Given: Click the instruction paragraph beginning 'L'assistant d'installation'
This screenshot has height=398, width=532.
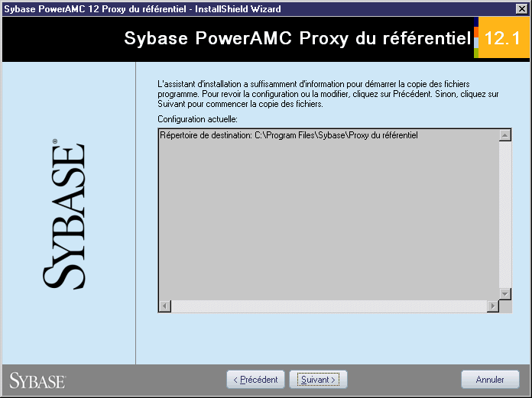Looking at the screenshot, I should 328,94.
